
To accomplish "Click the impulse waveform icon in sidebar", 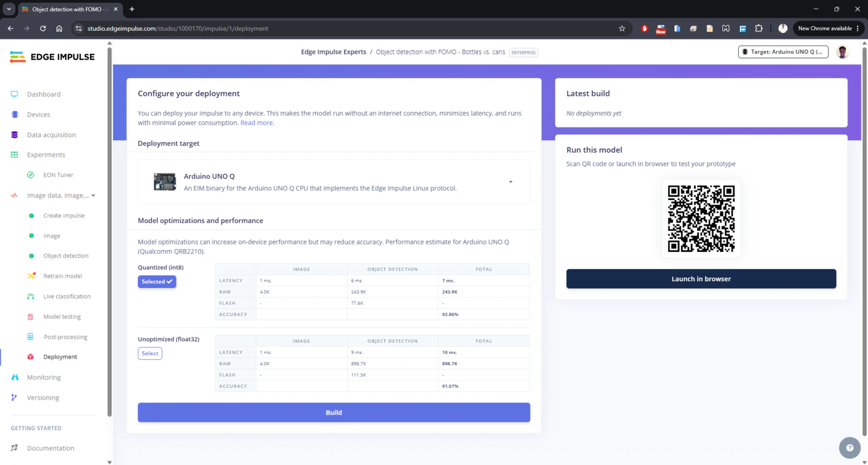I will [15, 196].
